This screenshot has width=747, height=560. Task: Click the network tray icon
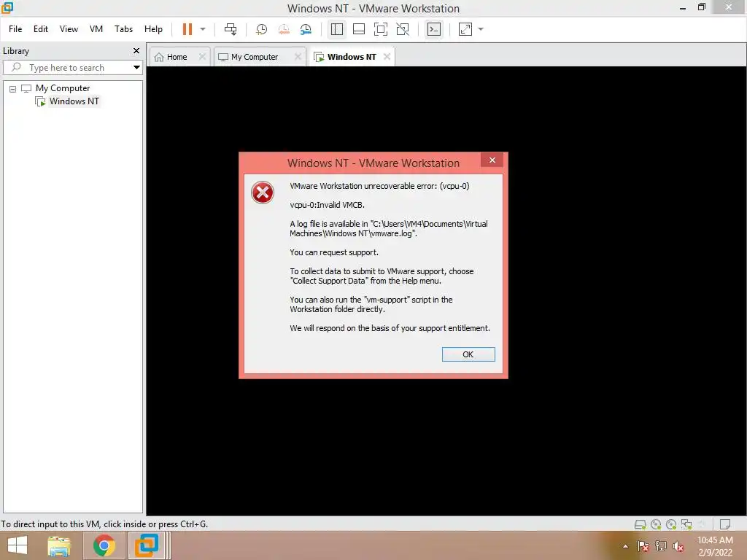661,546
